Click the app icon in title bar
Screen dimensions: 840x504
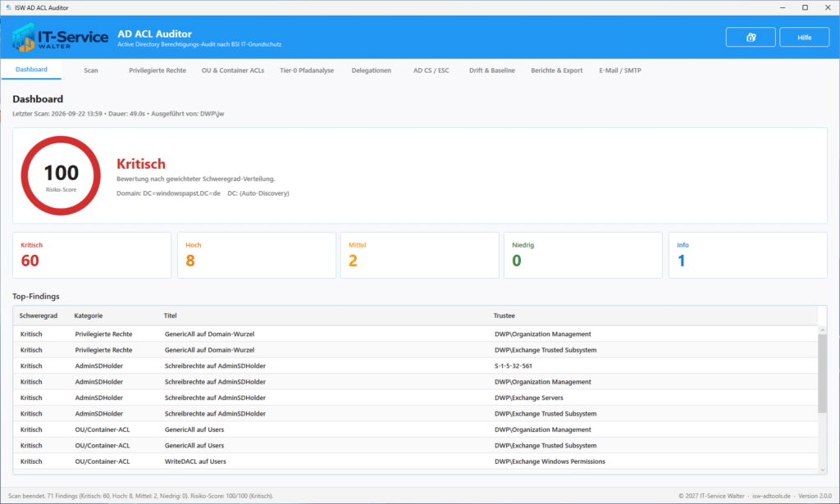point(8,7)
